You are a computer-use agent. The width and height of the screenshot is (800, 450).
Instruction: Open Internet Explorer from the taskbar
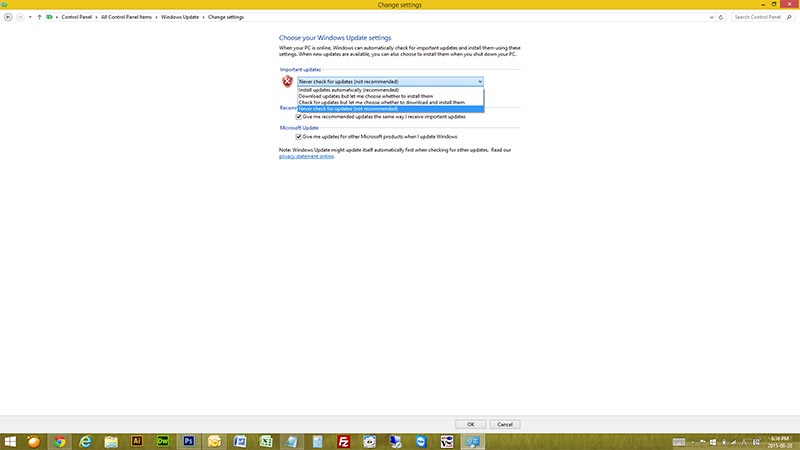tap(85, 442)
